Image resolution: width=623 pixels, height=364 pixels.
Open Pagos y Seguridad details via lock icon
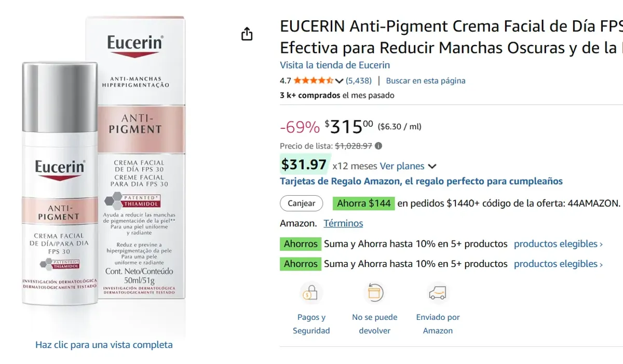point(311,292)
